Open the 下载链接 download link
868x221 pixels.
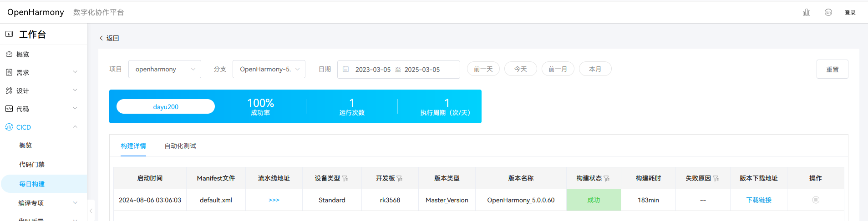[759, 200]
